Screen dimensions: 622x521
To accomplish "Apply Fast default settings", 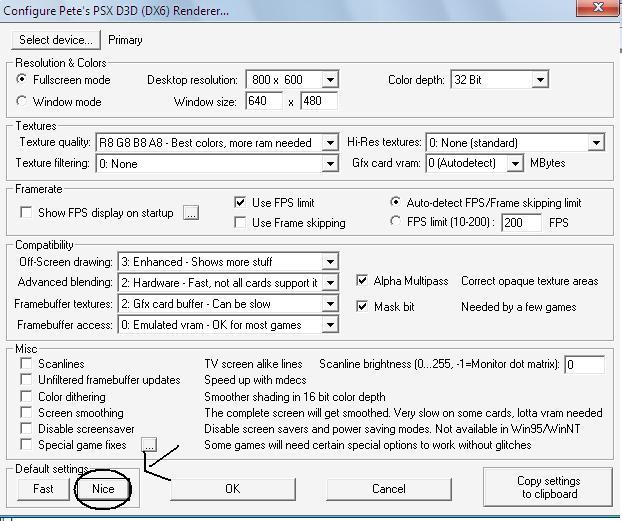I will coord(43,489).
